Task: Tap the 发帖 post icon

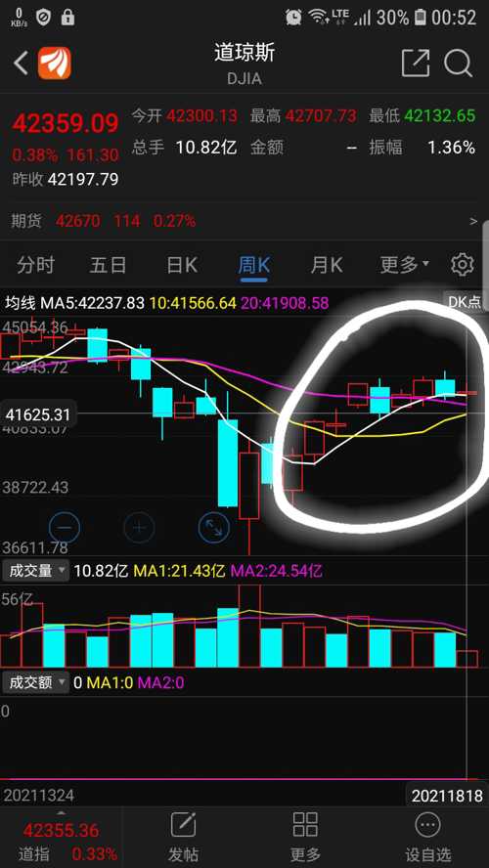Action: point(183,836)
